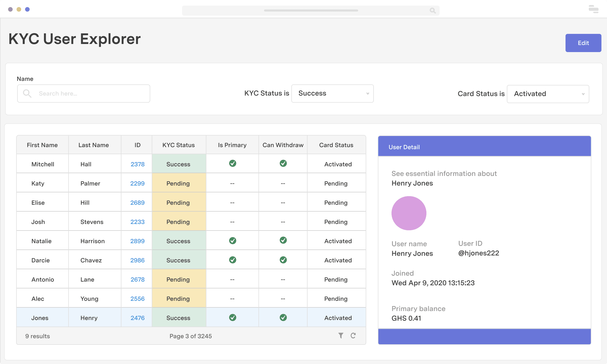Viewport: 607px width, 364px height.
Task: Open the filter funnel icon below the table
Action: point(341,335)
